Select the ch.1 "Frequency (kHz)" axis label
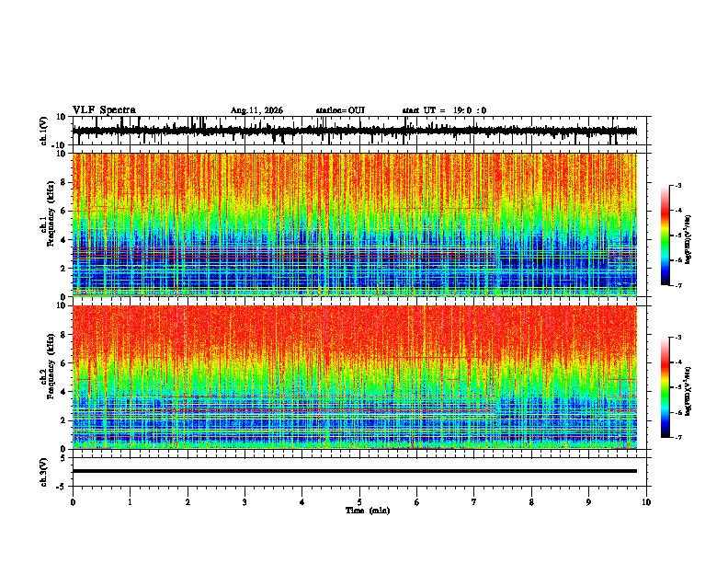Viewport: 728px width, 563px height. pos(51,213)
